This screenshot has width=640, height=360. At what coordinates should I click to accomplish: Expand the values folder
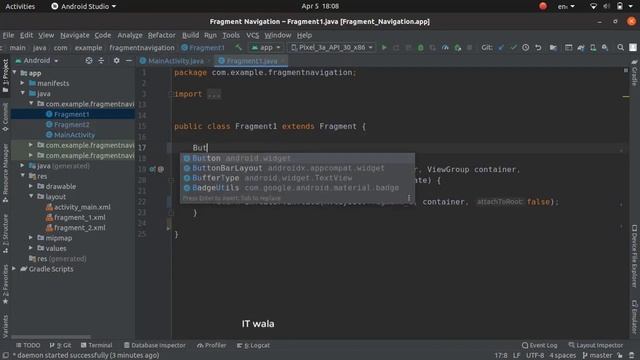pyautogui.click(x=31, y=248)
